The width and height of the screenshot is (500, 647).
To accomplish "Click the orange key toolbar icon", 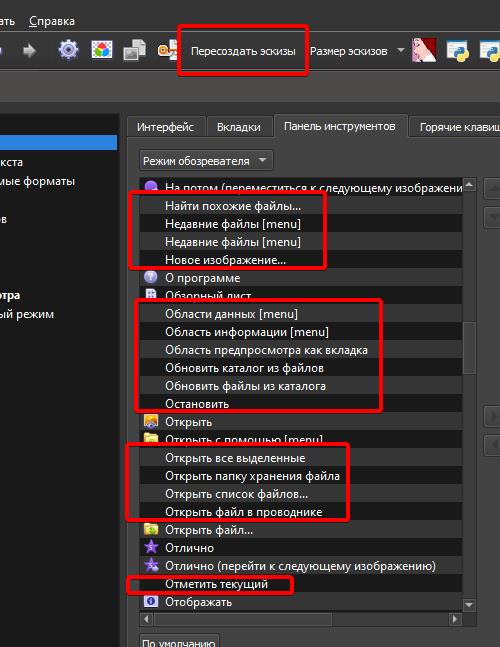I will (167, 51).
